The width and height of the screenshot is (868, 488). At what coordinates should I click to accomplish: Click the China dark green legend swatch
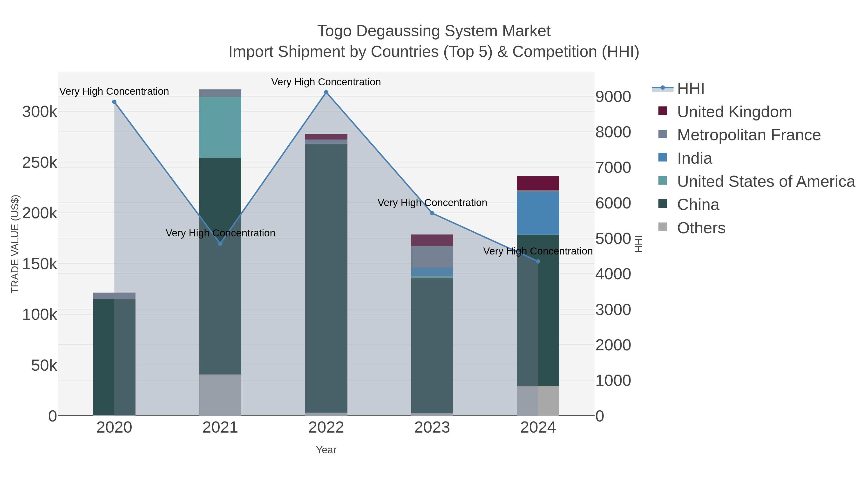pos(663,204)
